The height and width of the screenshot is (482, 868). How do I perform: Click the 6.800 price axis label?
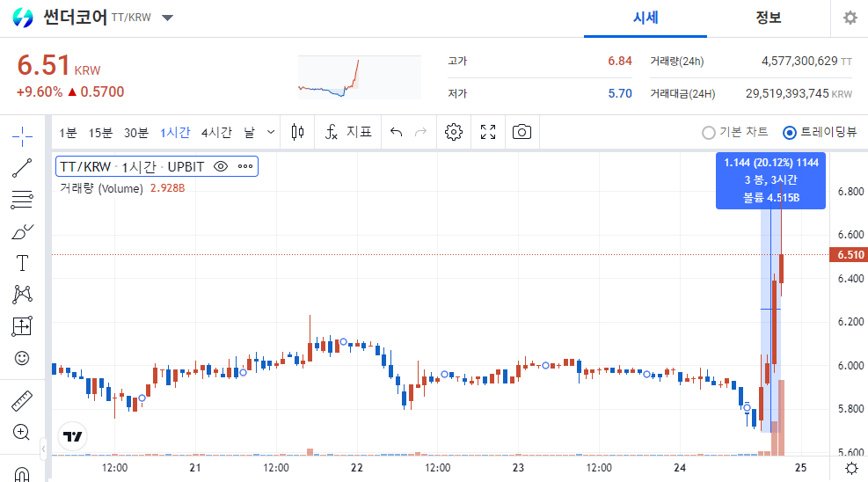pyautogui.click(x=850, y=192)
